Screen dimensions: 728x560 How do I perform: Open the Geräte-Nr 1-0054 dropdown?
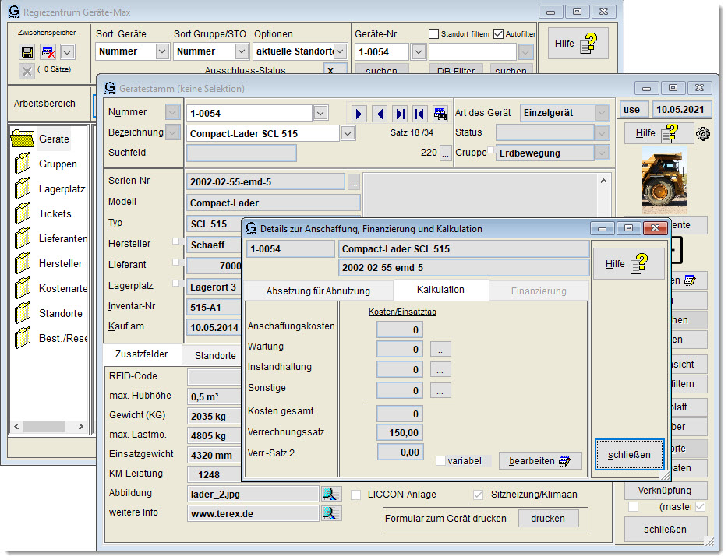[x=419, y=51]
